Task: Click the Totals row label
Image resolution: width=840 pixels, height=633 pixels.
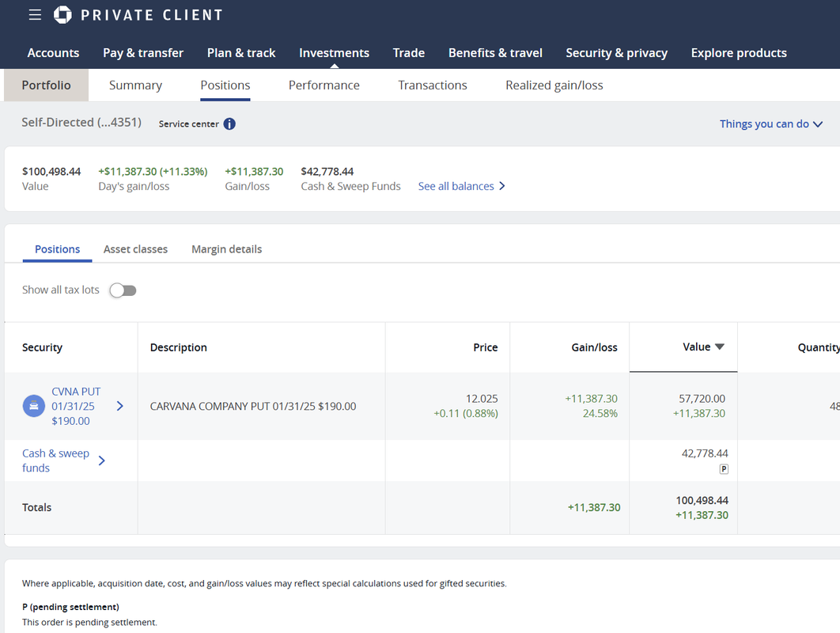Action: (x=37, y=507)
